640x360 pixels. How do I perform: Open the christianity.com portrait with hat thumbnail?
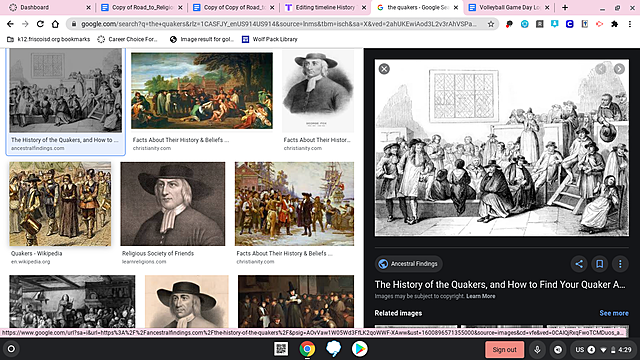coord(318,90)
